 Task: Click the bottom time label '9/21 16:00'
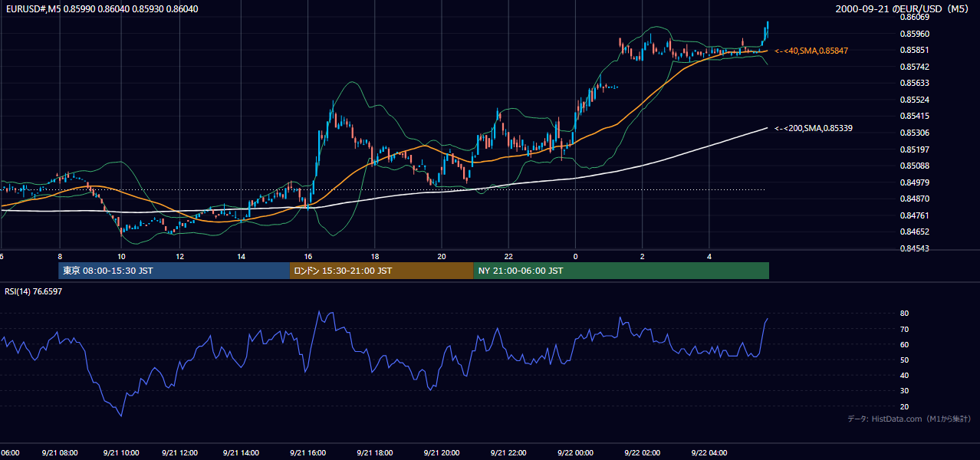[x=307, y=452]
